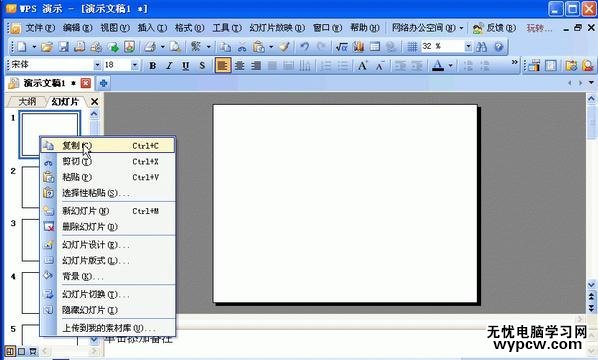The width and height of the screenshot is (598, 360).
Task: Switch to normal view at bottom left
Action: (x=10, y=351)
